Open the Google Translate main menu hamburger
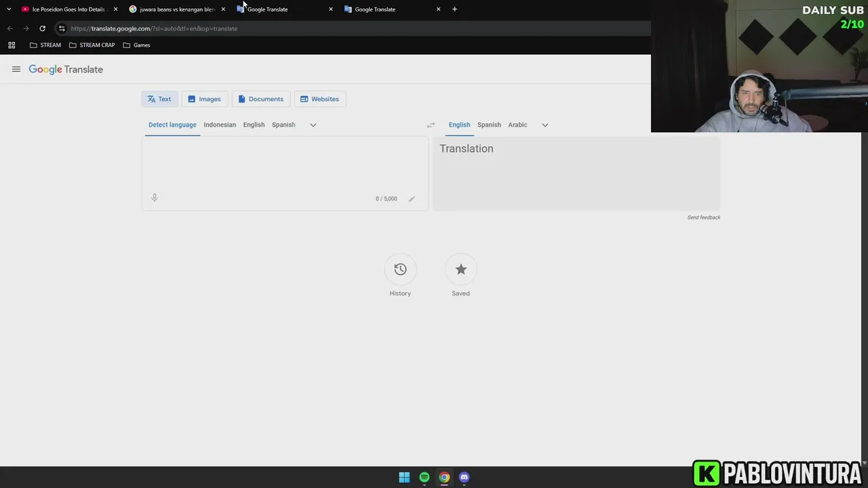This screenshot has width=868, height=488. click(16, 69)
